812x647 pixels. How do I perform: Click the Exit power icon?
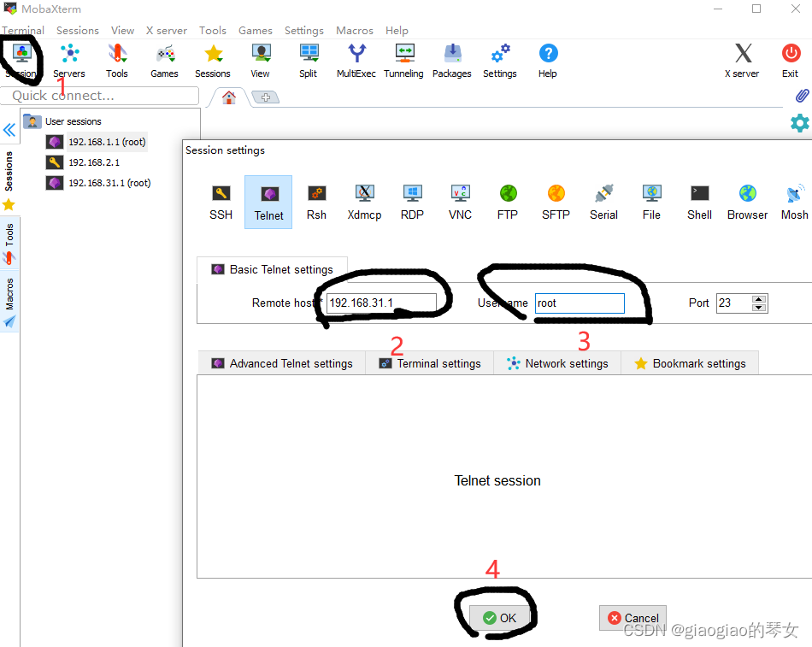[x=791, y=62]
